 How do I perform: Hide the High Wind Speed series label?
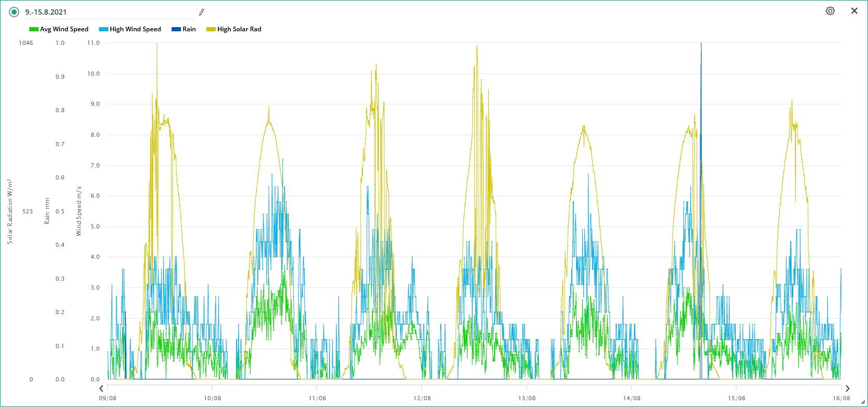(135, 29)
